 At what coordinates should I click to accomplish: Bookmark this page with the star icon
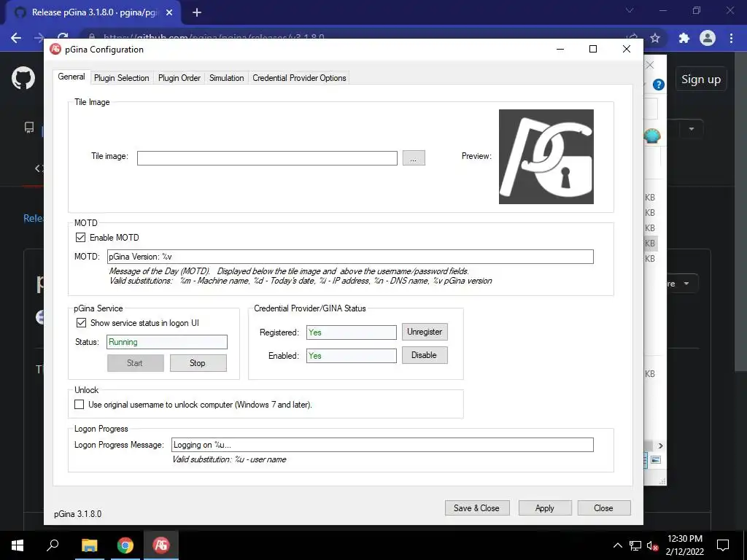coord(655,38)
